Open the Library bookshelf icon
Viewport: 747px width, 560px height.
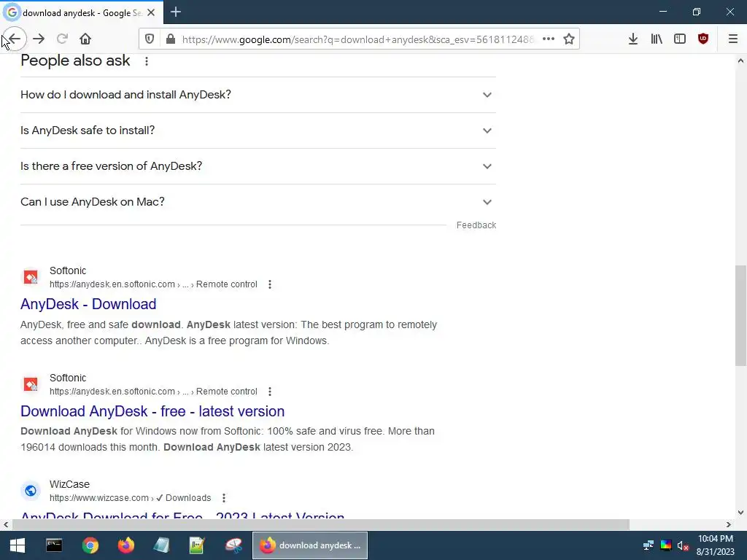657,39
